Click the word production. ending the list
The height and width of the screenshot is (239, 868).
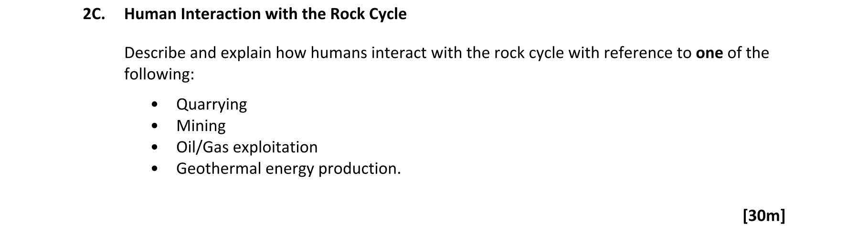(x=360, y=169)
